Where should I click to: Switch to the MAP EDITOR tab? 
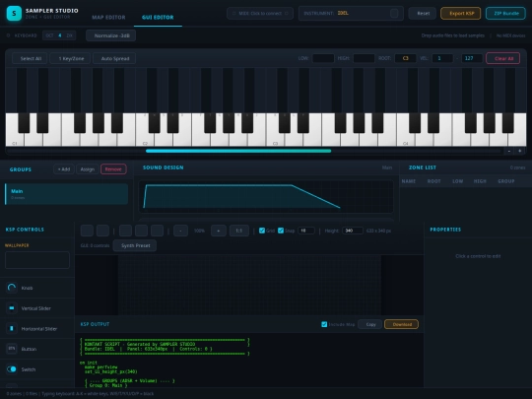108,18
